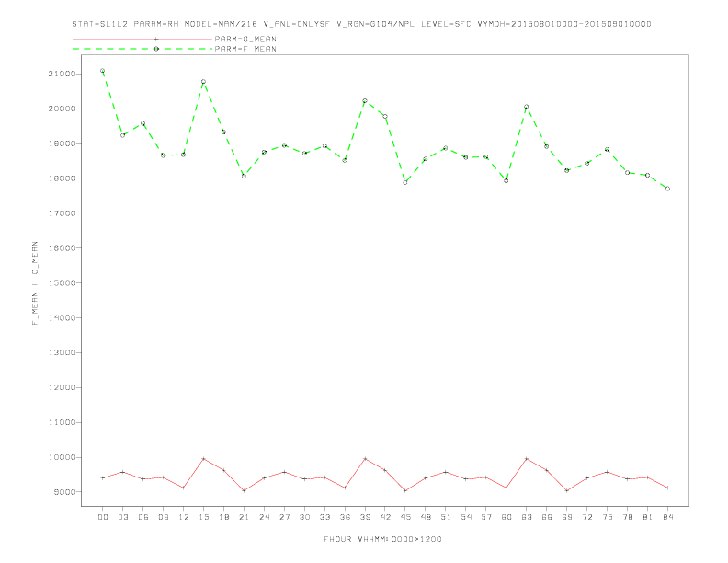Click the 16000 y-axis tick label
Image resolution: width=728 pixels, height=563 pixels.
coord(62,248)
